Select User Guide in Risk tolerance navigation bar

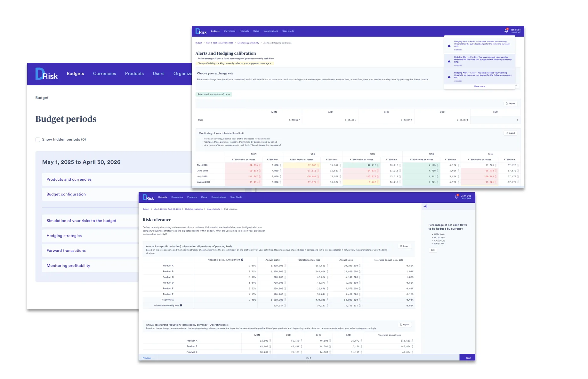pos(236,197)
